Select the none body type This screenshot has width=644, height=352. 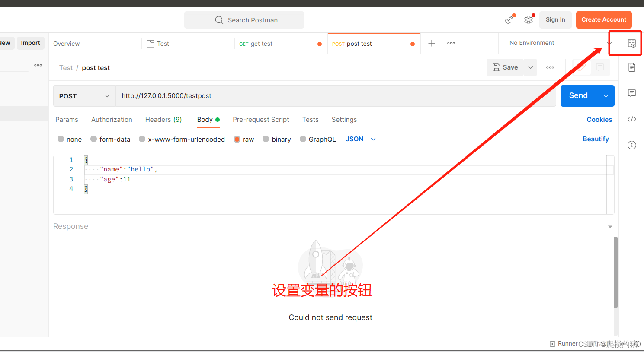pos(61,139)
